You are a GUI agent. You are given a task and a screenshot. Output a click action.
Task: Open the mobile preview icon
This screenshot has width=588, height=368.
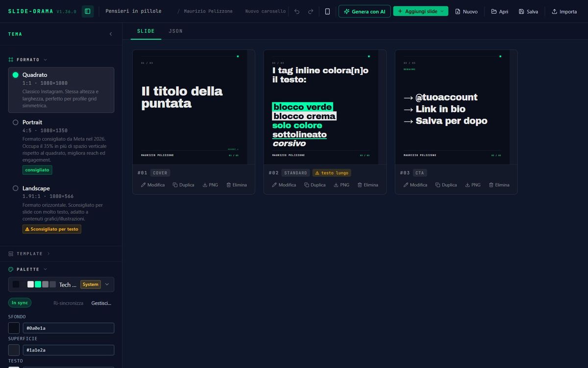coord(327,11)
